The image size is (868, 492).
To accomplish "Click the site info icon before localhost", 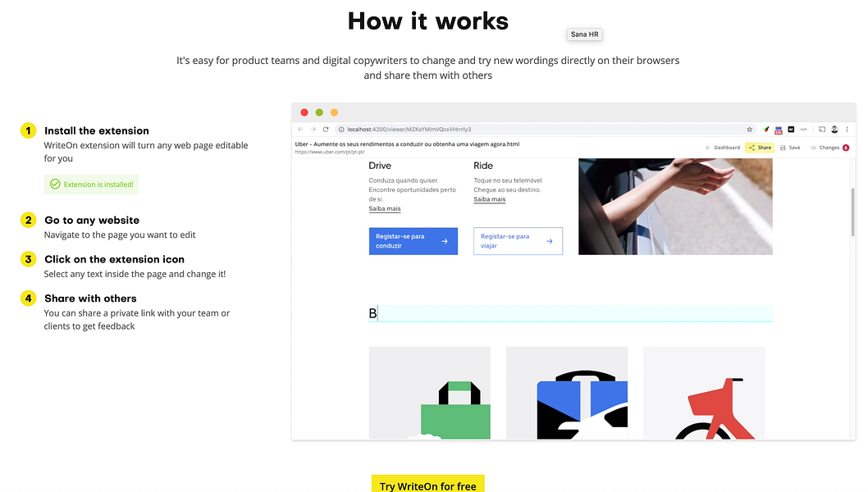I will pos(341,130).
